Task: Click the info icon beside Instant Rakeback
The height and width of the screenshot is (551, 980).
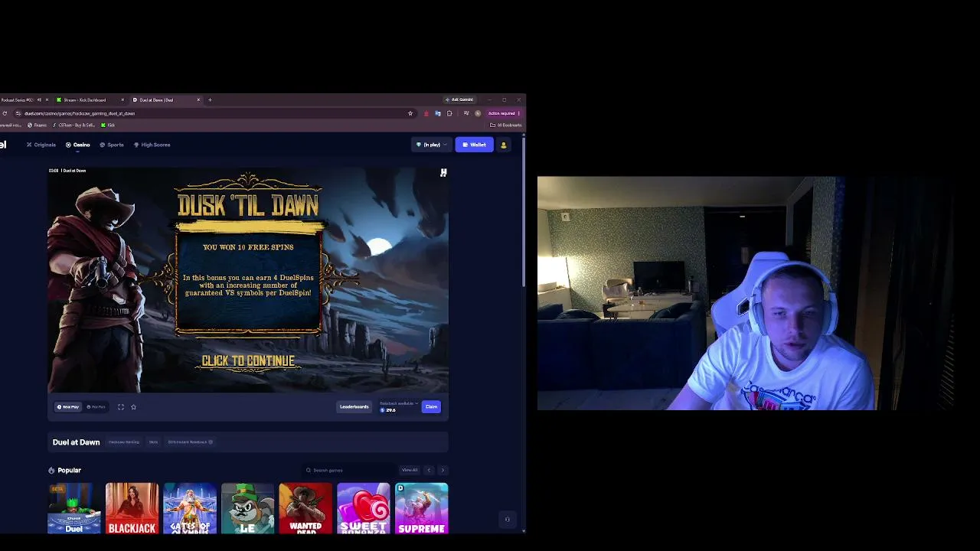Action: pos(211,442)
